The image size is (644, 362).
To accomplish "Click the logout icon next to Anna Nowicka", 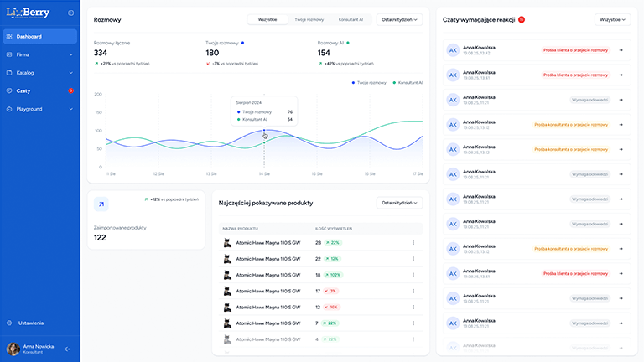I will [68, 349].
